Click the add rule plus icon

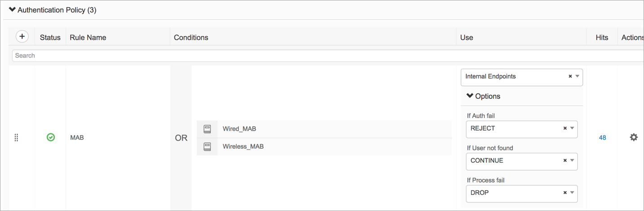[22, 37]
